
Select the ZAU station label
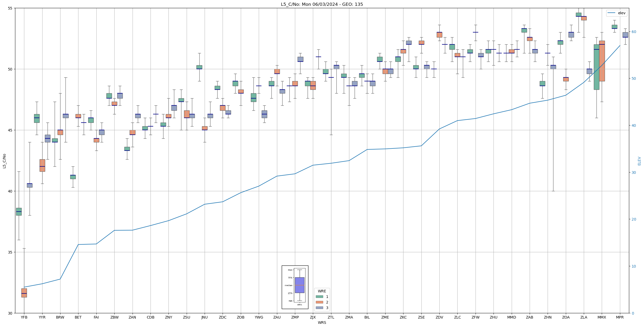[x=277, y=317]
